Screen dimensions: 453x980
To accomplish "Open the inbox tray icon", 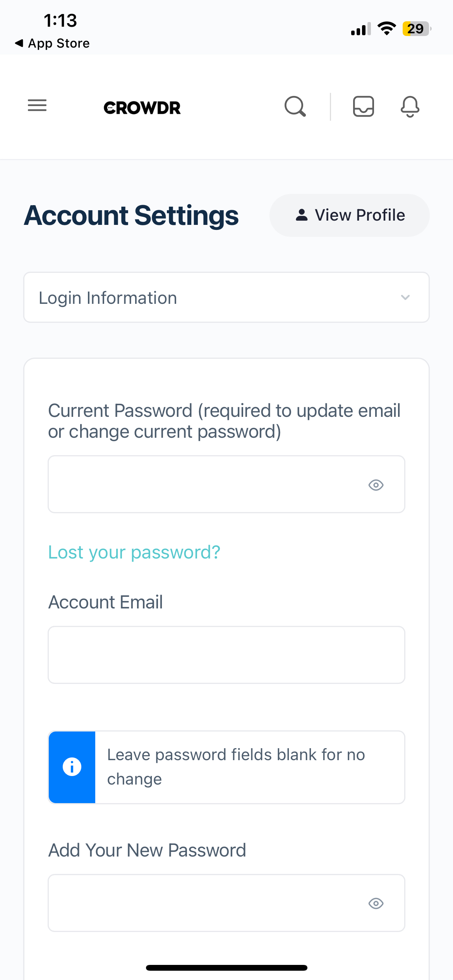I will click(363, 106).
